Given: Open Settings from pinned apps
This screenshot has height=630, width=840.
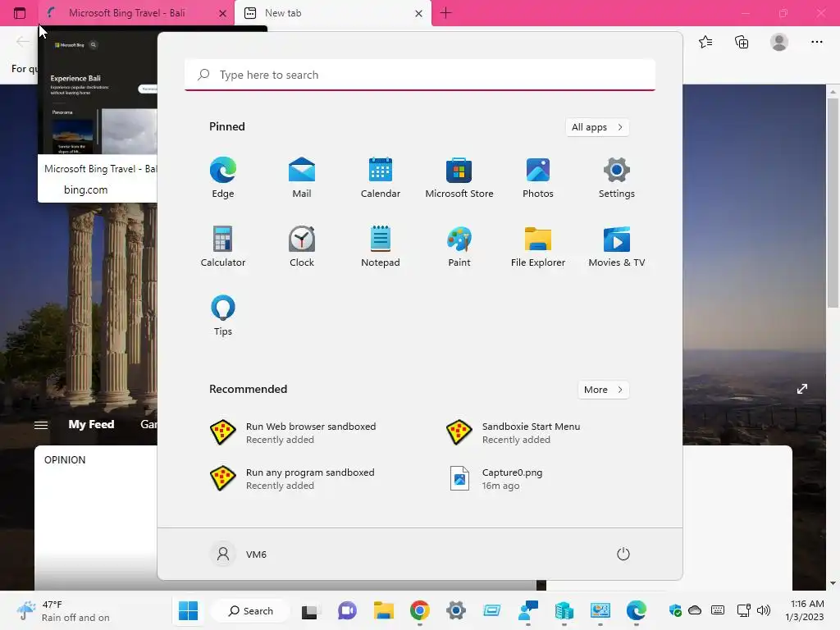Looking at the screenshot, I should [617, 177].
